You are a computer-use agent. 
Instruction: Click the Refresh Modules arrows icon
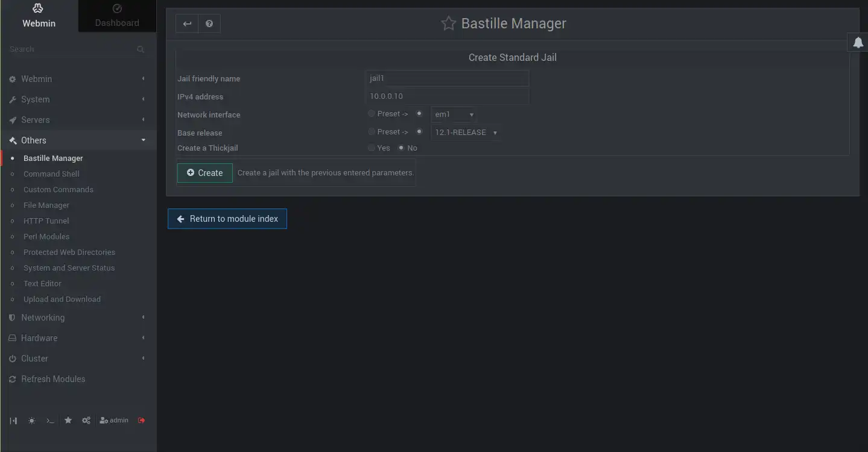pyautogui.click(x=12, y=379)
